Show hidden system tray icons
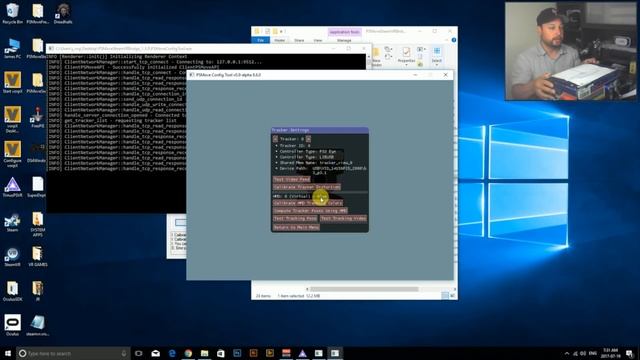Screen dimensions: 640x360 [x=567, y=353]
